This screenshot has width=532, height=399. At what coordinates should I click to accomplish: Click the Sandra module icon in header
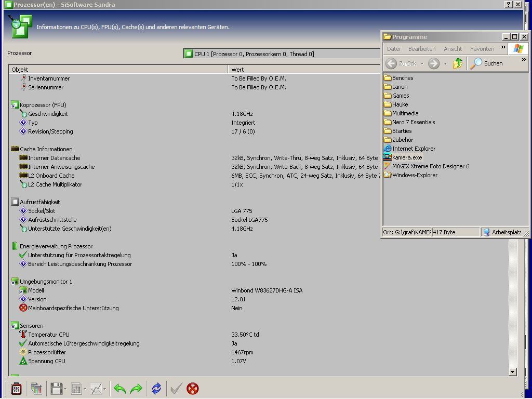click(x=20, y=26)
